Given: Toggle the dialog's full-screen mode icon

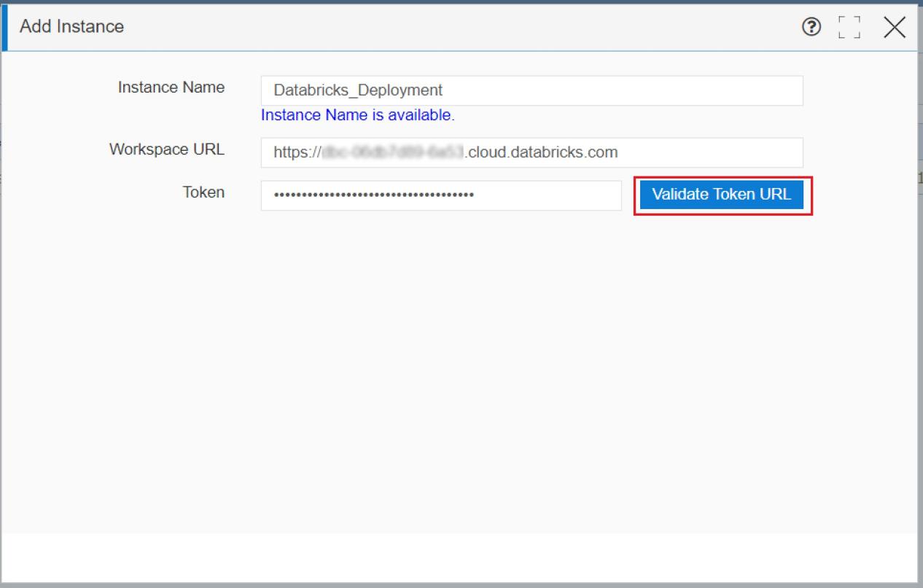Looking at the screenshot, I should pos(848,28).
